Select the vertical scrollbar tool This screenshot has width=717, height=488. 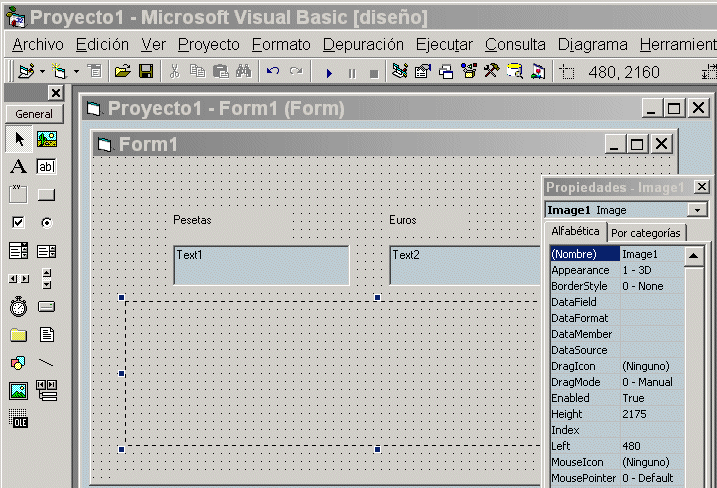[47, 279]
